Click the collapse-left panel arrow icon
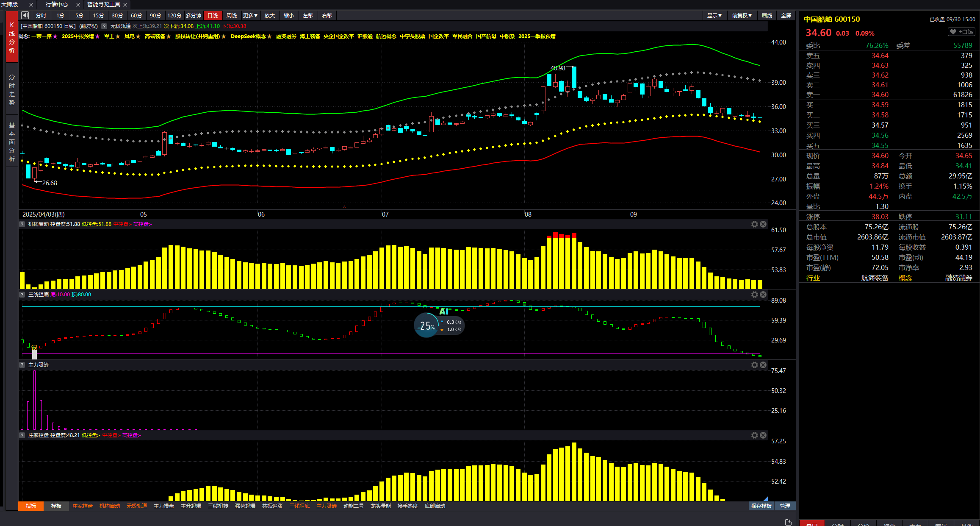Viewport: 980px width, 526px height. click(x=25, y=15)
